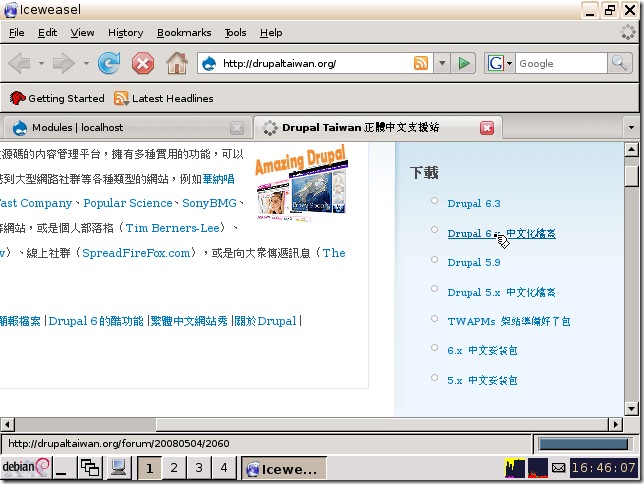
Task: Reload the current page
Action: pyautogui.click(x=109, y=63)
